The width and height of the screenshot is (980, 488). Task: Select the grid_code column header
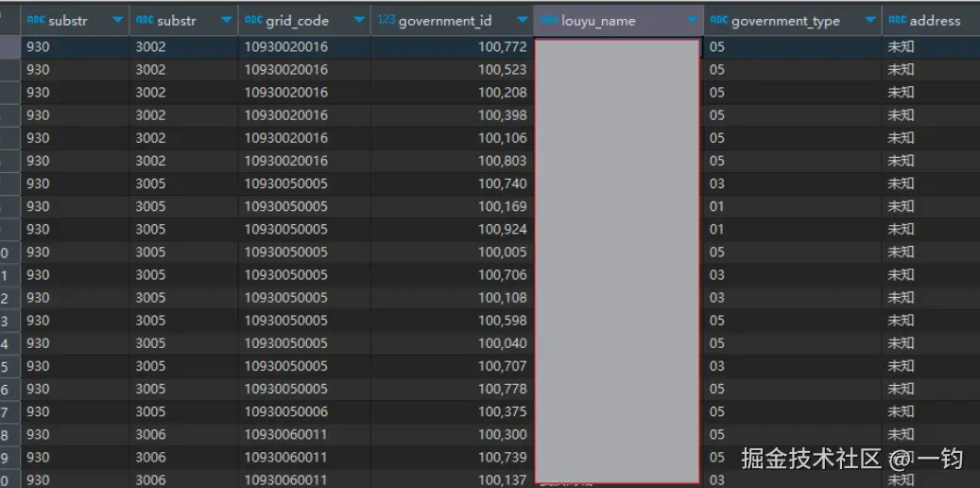[304, 20]
